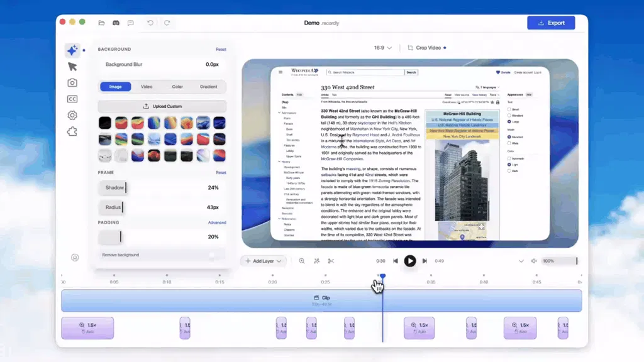Select the first thumbnail in third wallpaper row
644x362 pixels.
[105, 156]
